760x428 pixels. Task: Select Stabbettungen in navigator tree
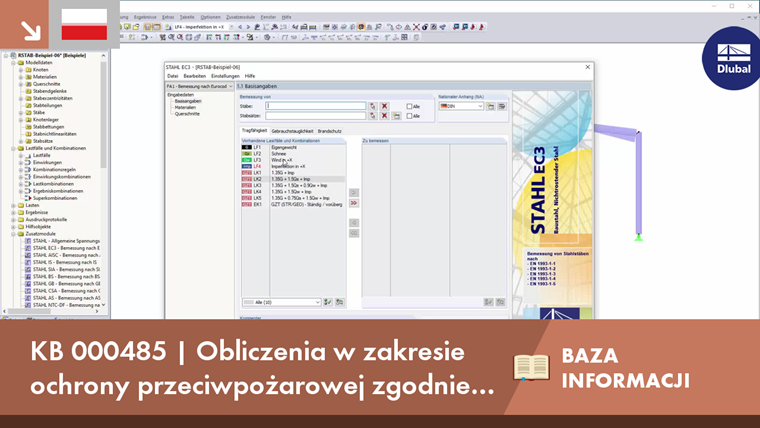point(48,127)
